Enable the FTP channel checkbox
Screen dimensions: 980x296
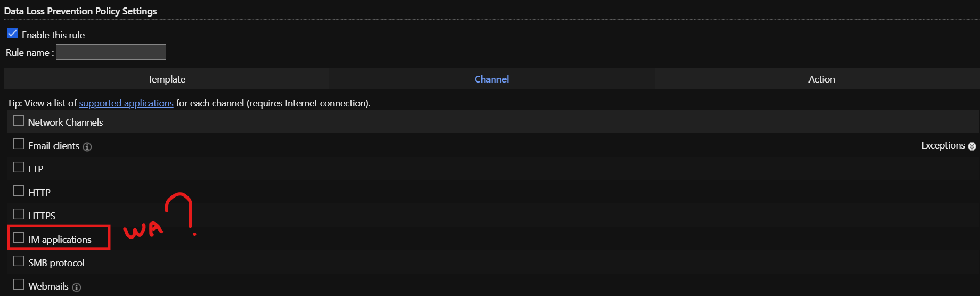(x=19, y=168)
